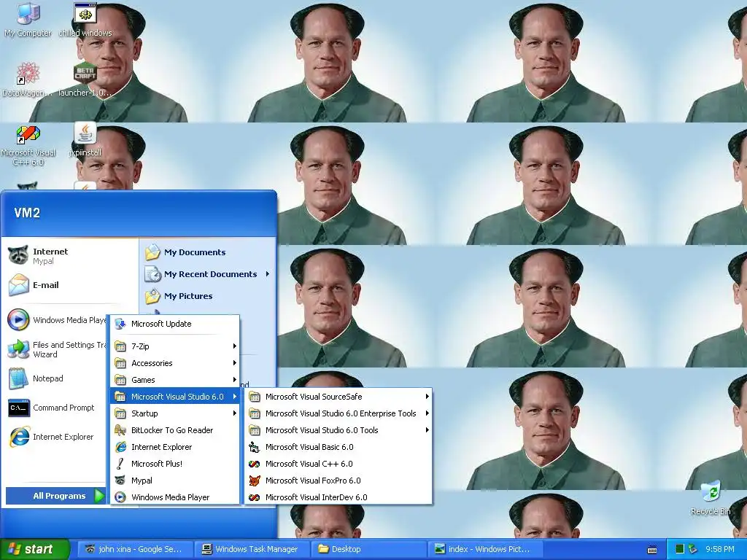Click the All Programs button
The image size is (747, 560).
pyautogui.click(x=55, y=496)
